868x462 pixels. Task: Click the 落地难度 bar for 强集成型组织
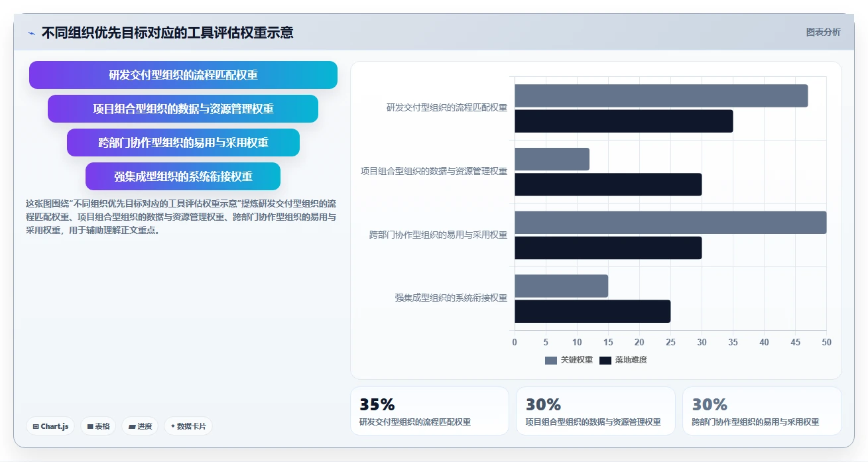[592, 311]
